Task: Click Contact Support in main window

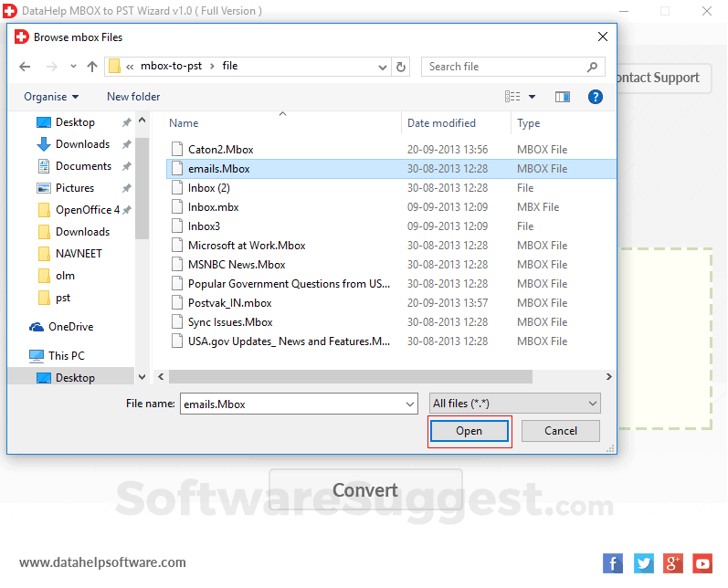Action: pyautogui.click(x=663, y=78)
